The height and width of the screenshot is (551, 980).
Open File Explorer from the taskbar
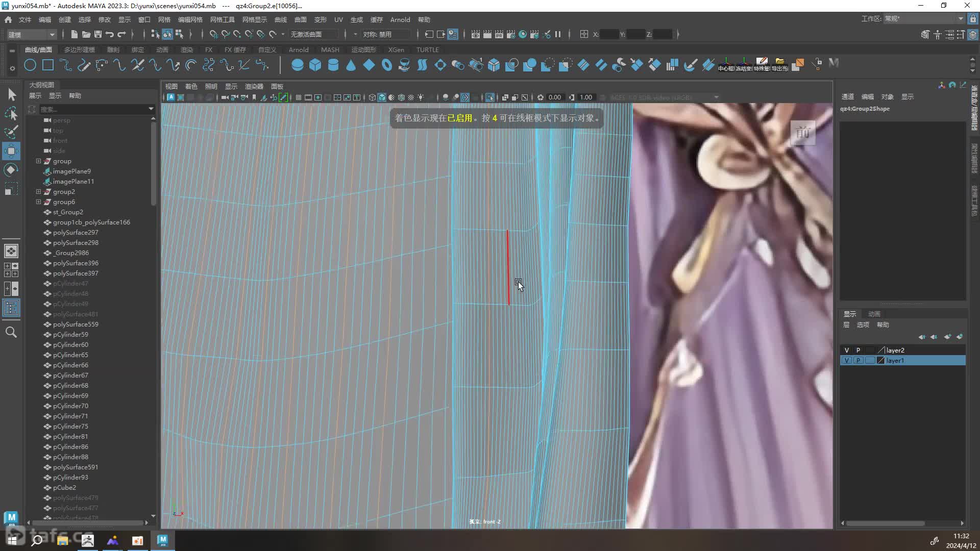coord(62,540)
